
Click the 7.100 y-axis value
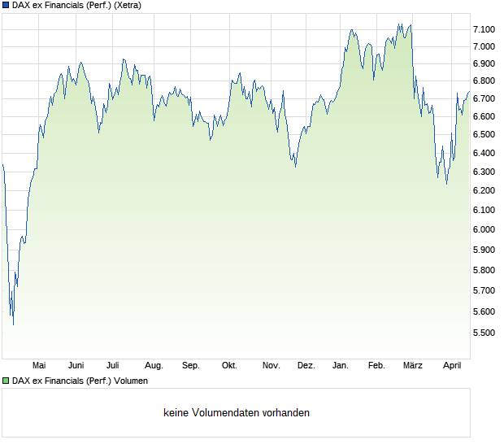pos(484,29)
